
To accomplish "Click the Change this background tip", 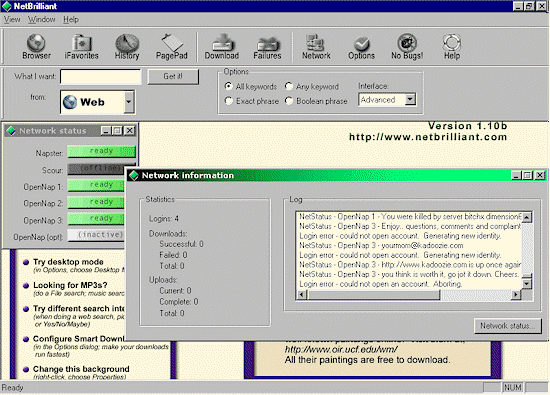I will coord(81,369).
